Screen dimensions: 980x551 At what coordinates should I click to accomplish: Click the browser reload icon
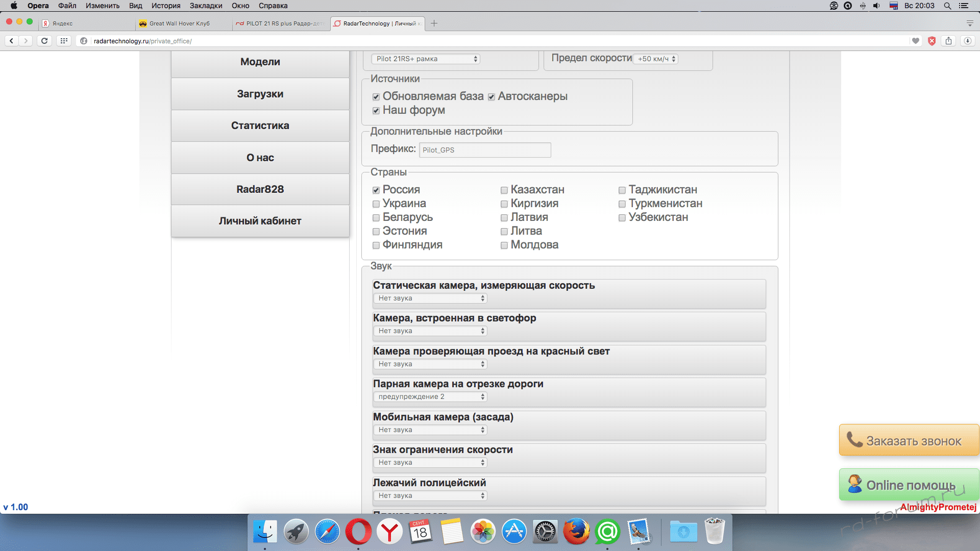(x=44, y=41)
